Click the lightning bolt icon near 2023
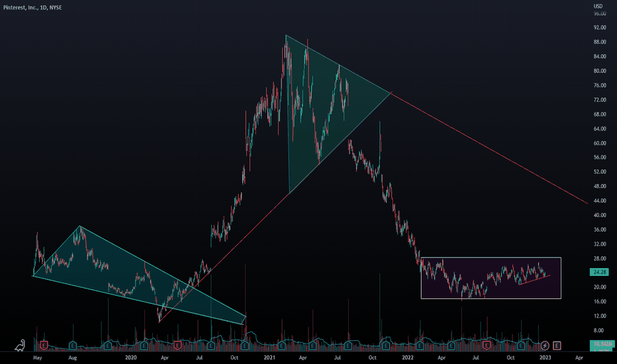Image resolution: width=617 pixels, height=364 pixels. 545,345
